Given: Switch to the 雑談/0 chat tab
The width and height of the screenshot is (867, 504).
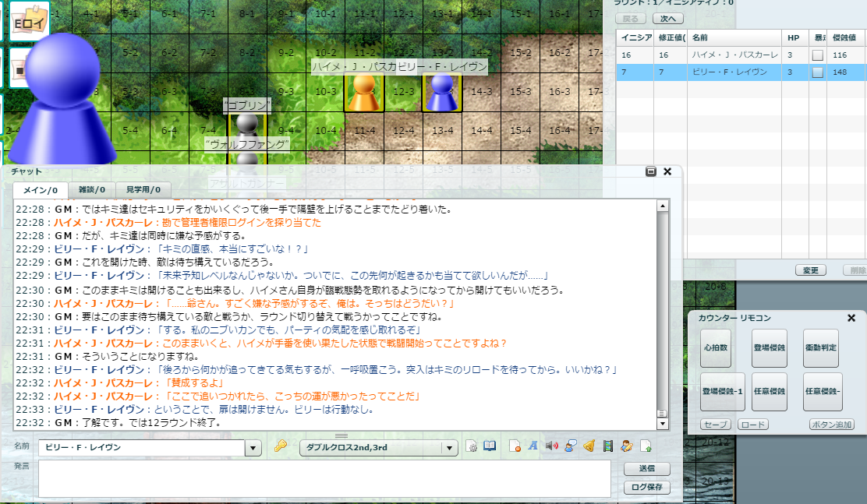Looking at the screenshot, I should (x=91, y=189).
